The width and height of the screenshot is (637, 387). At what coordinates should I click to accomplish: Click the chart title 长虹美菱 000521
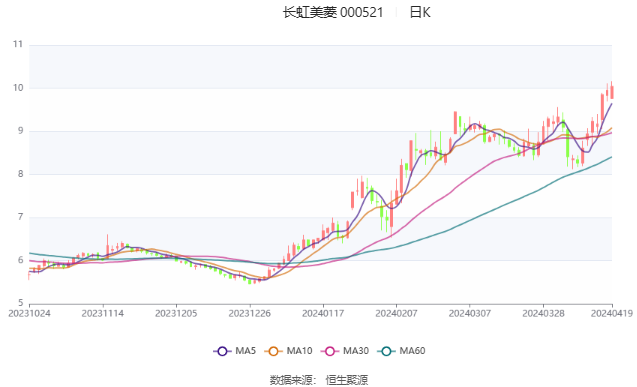point(333,13)
